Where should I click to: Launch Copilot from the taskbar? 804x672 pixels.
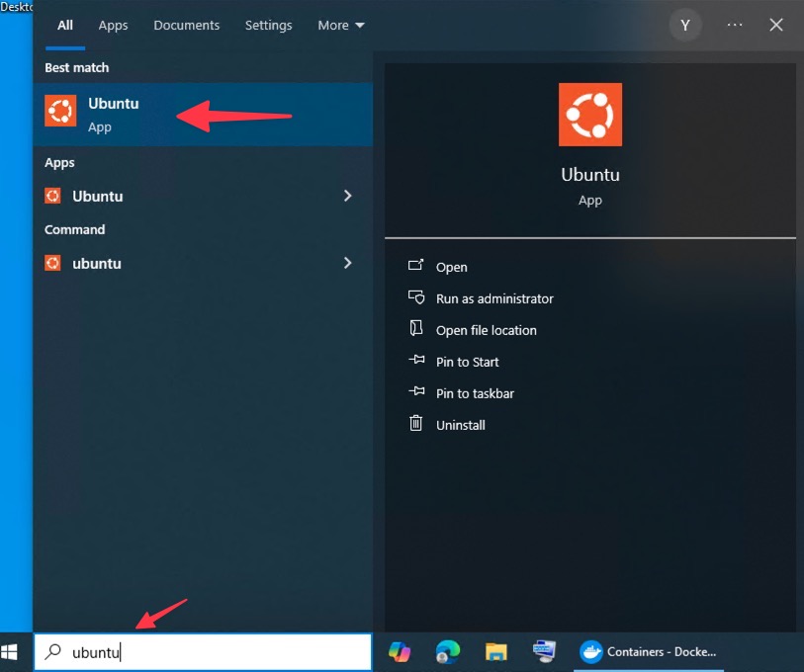click(400, 652)
